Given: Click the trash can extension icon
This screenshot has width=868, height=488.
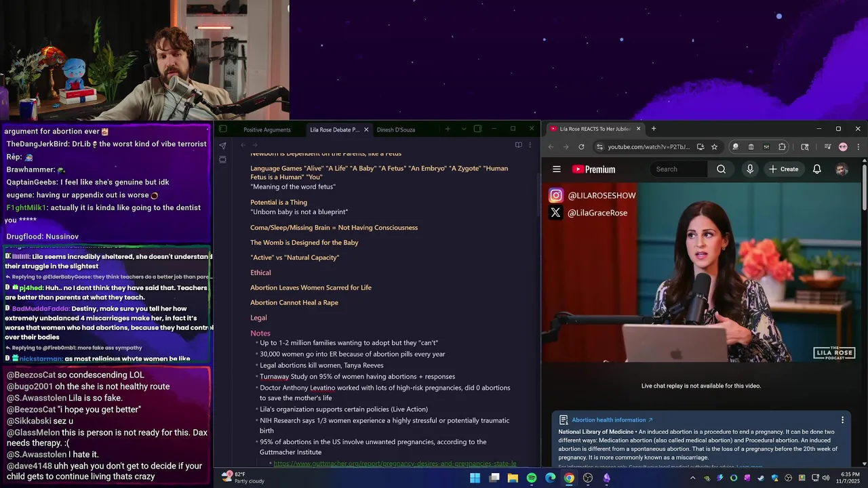Looking at the screenshot, I should [751, 146].
